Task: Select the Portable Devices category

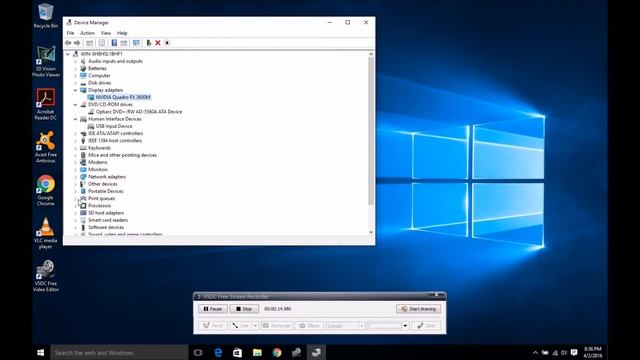Action: pos(106,191)
